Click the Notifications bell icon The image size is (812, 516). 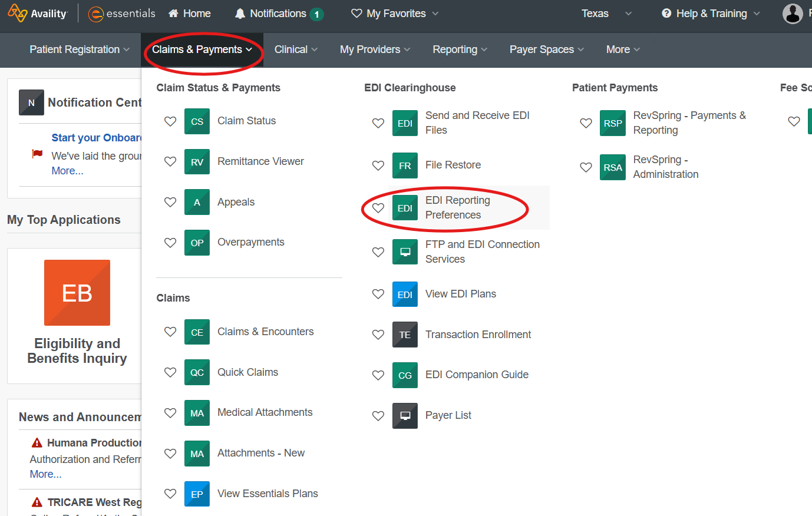(x=240, y=14)
